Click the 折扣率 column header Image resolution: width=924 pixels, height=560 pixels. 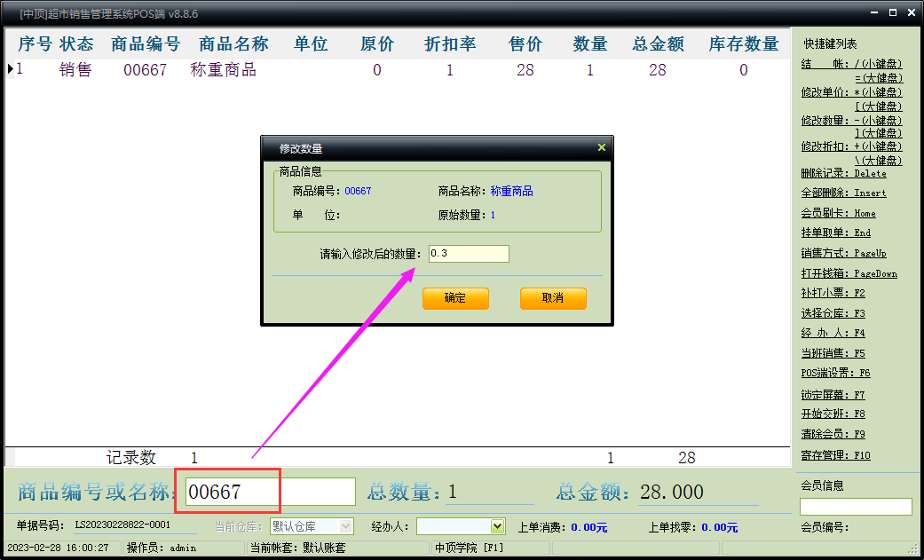coord(450,43)
